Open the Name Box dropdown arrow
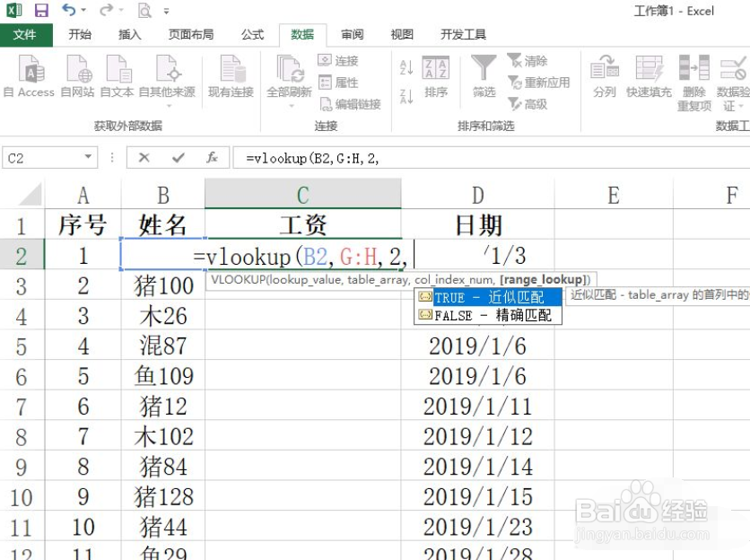750x560 pixels. [88, 157]
